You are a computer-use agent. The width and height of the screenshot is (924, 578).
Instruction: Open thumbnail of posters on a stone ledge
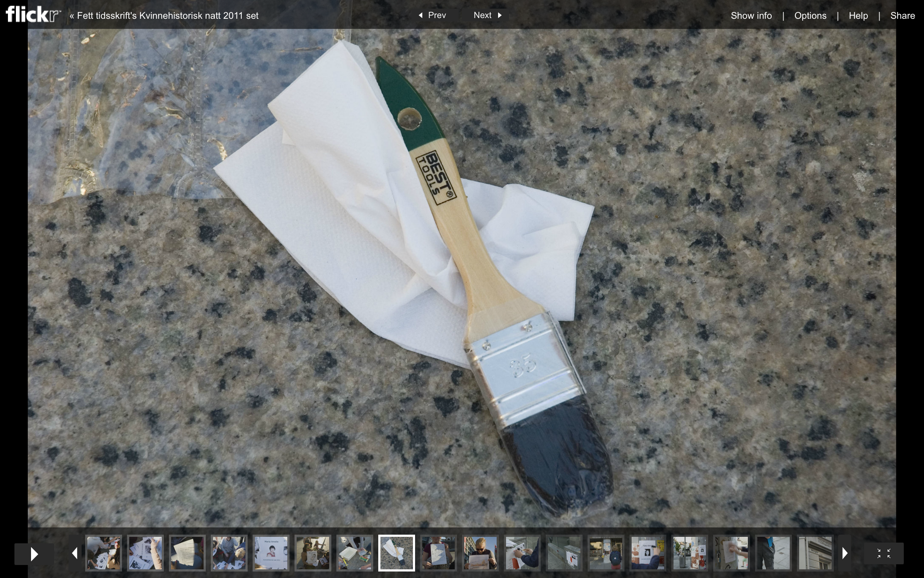point(564,553)
